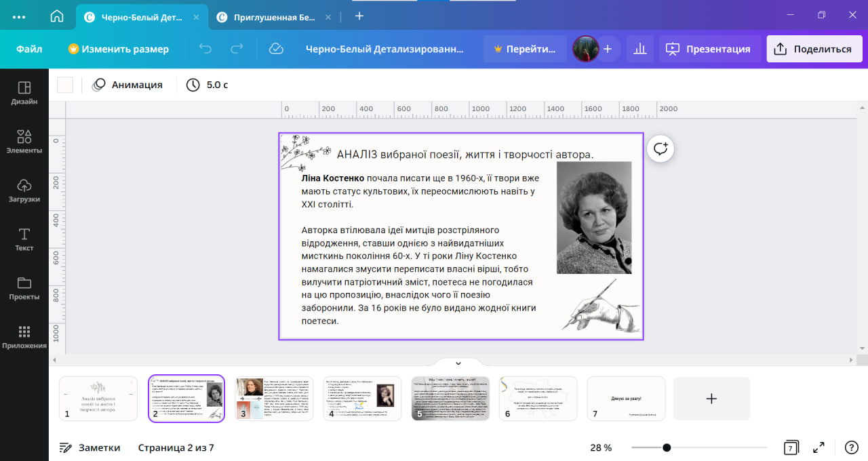Image resolution: width=868 pixels, height=461 pixels.
Task: Toggle grid view with page count icon
Action: [791, 447]
